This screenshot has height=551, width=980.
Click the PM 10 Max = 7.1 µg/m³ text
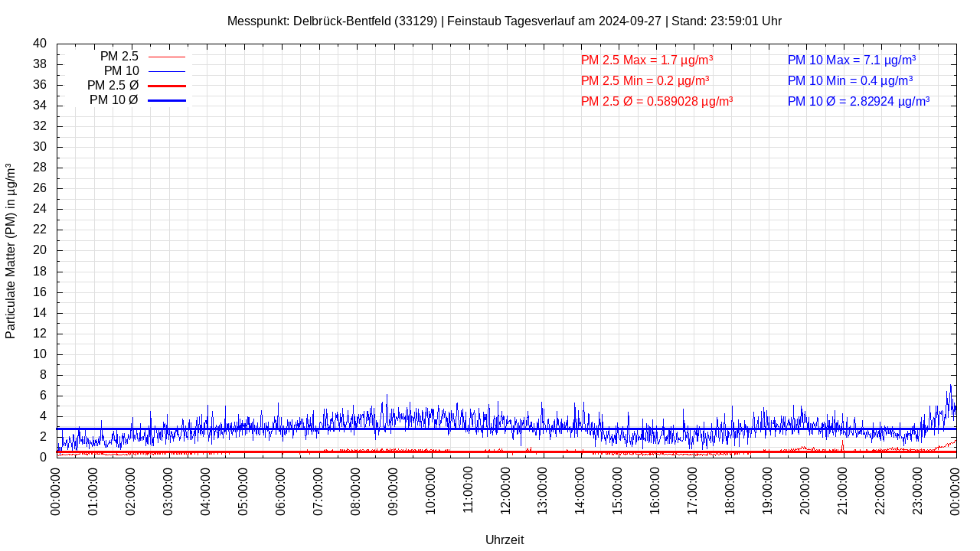point(851,60)
